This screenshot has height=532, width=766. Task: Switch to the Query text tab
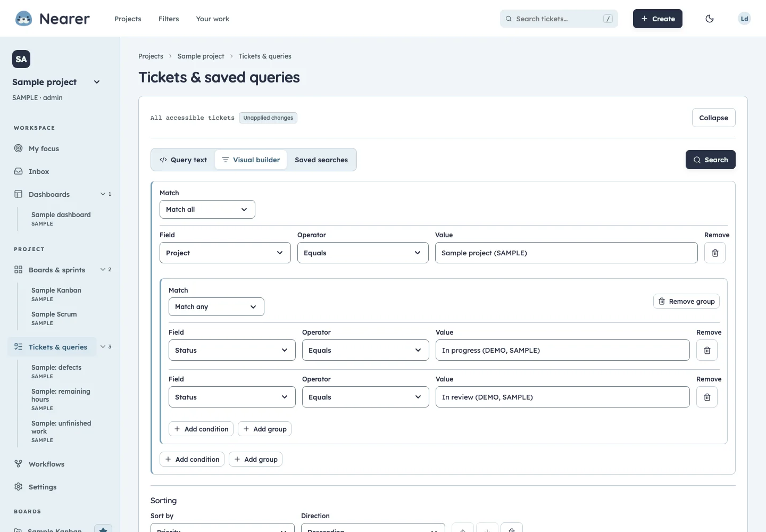click(183, 160)
